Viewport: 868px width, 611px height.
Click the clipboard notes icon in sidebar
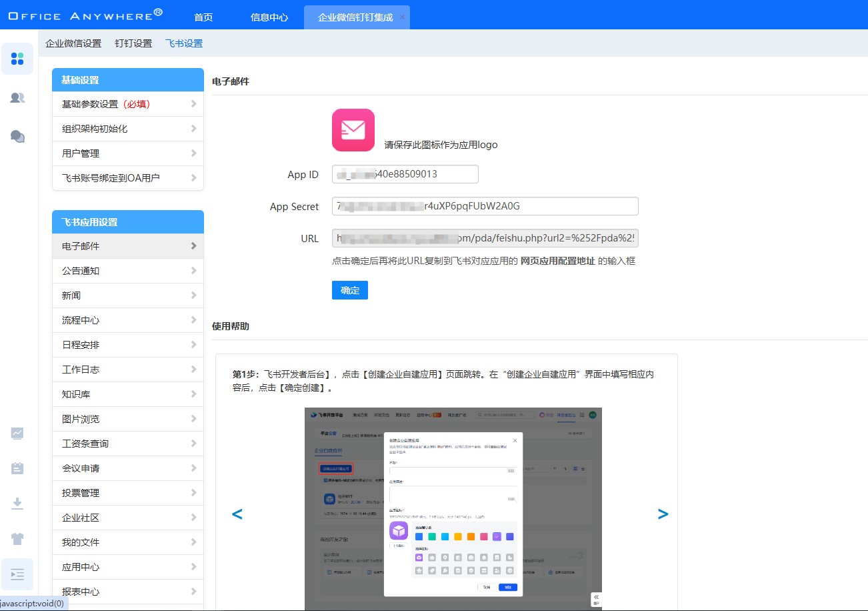click(17, 468)
